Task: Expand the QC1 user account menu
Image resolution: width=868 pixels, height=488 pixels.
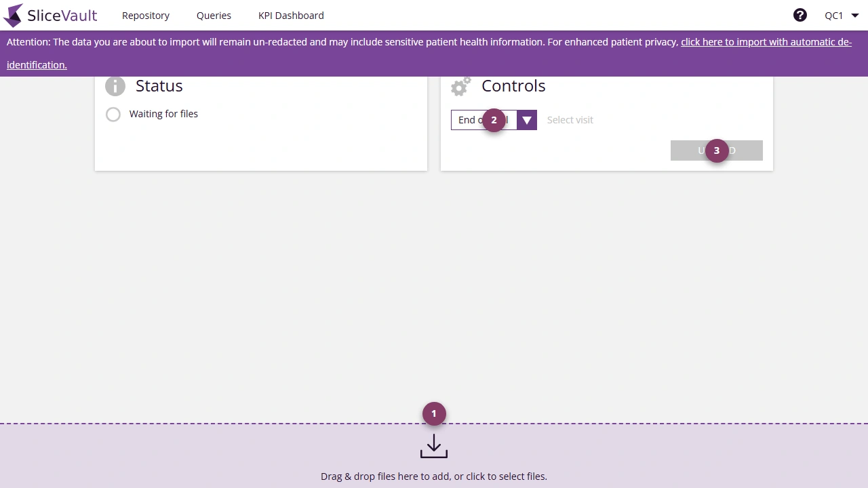Action: click(x=841, y=15)
